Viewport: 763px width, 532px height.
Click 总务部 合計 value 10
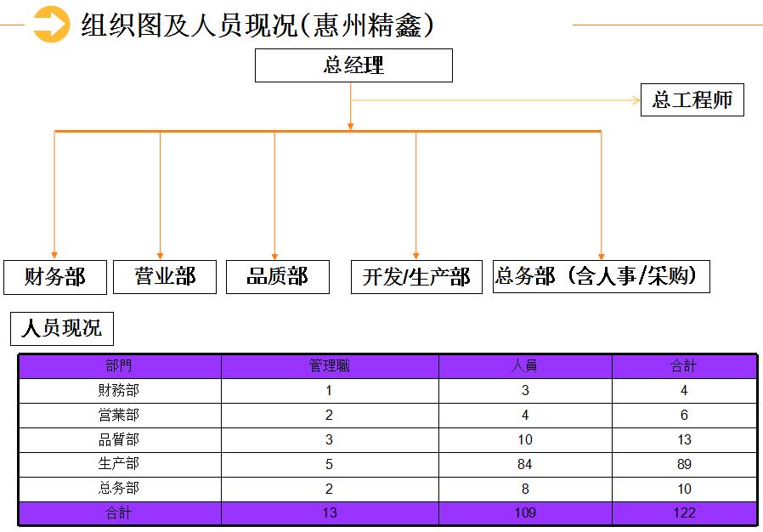684,489
